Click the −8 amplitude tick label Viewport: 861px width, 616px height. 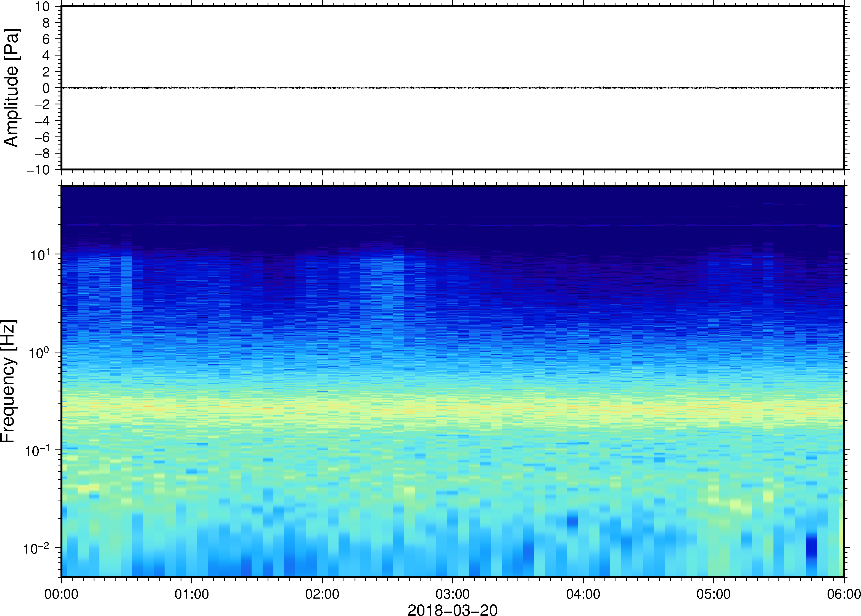pos(43,153)
